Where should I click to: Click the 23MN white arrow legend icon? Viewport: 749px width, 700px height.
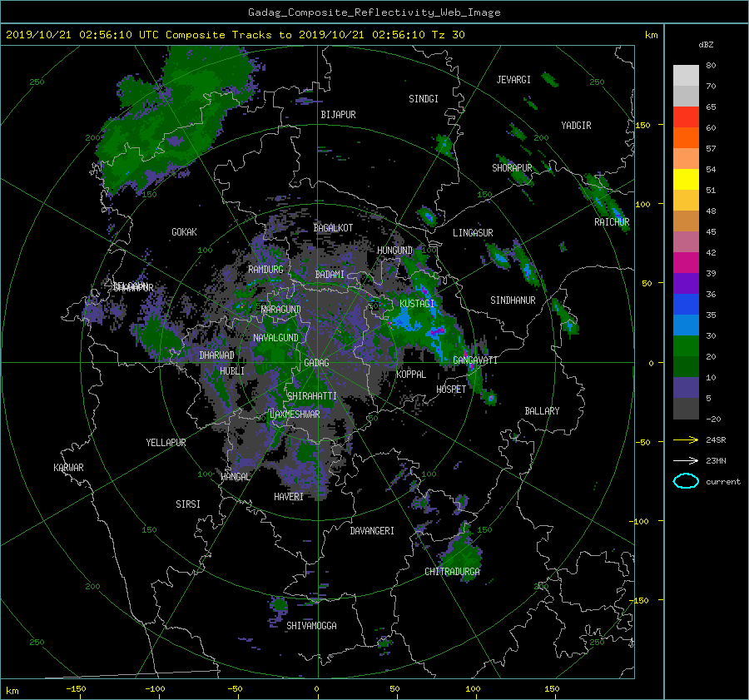(686, 460)
